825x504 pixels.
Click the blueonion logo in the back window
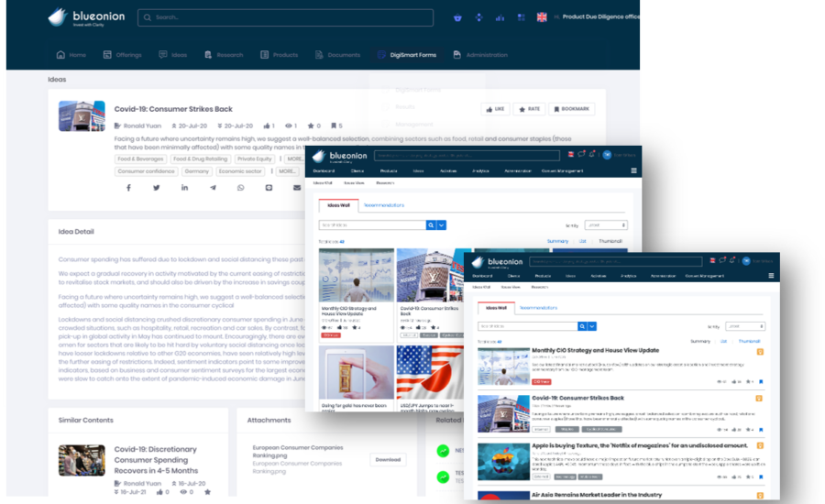87,17
